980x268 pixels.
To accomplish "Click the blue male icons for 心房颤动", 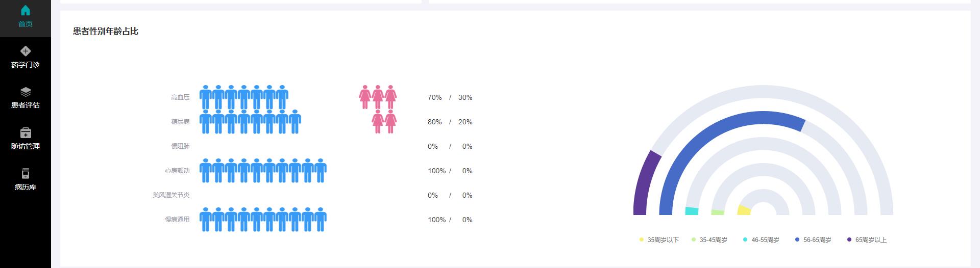I will [263, 171].
